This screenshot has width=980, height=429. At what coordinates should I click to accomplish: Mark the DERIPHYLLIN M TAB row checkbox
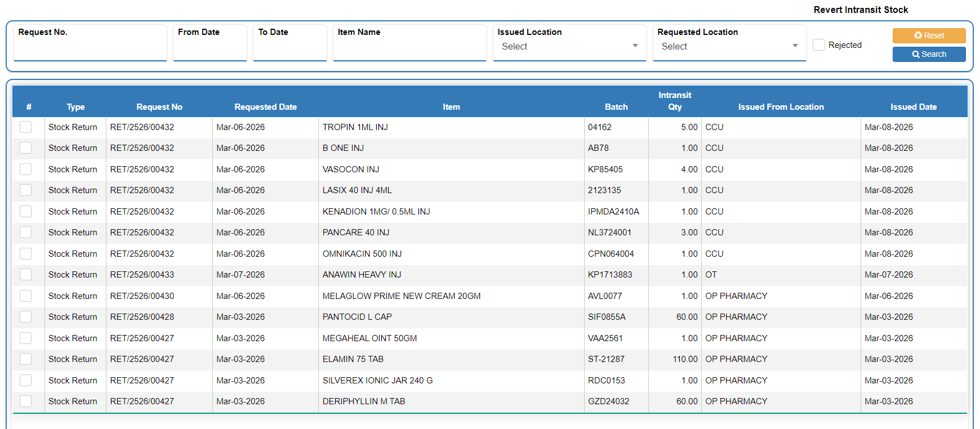(x=26, y=401)
